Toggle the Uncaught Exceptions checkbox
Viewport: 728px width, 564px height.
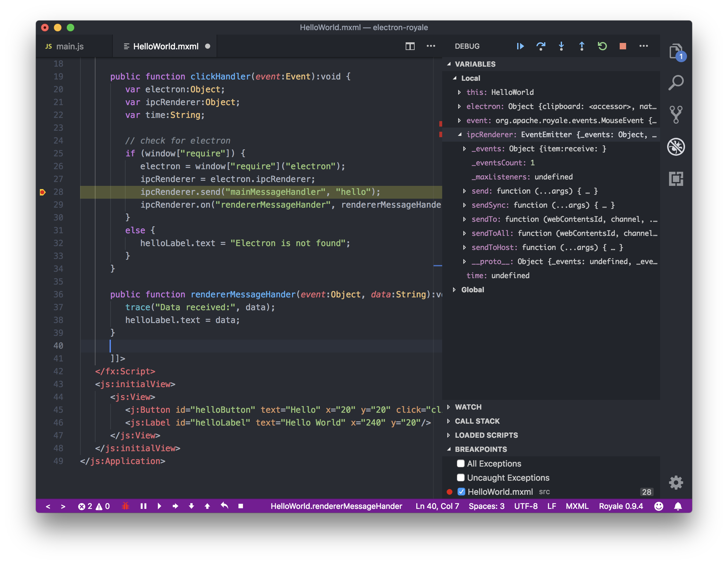pyautogui.click(x=461, y=477)
